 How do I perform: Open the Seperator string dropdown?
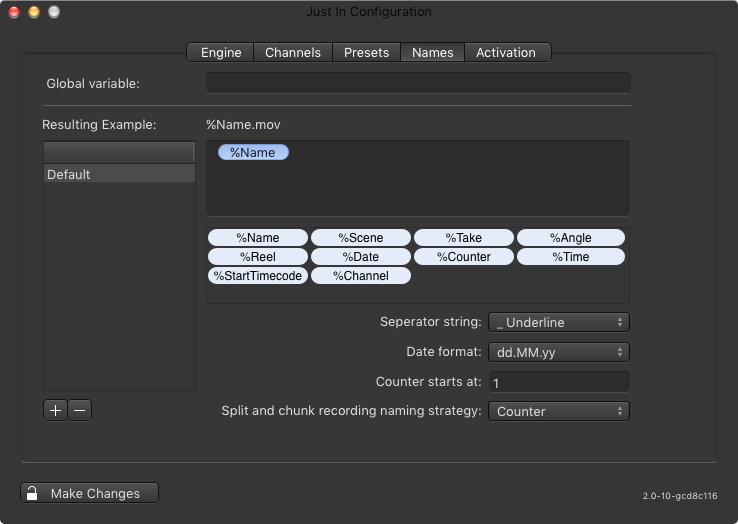[x=559, y=322]
